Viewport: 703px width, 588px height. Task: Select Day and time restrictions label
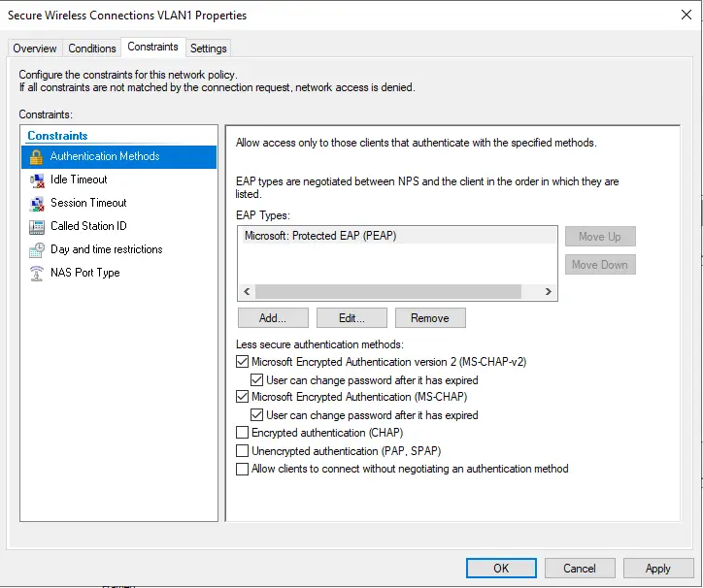click(106, 249)
